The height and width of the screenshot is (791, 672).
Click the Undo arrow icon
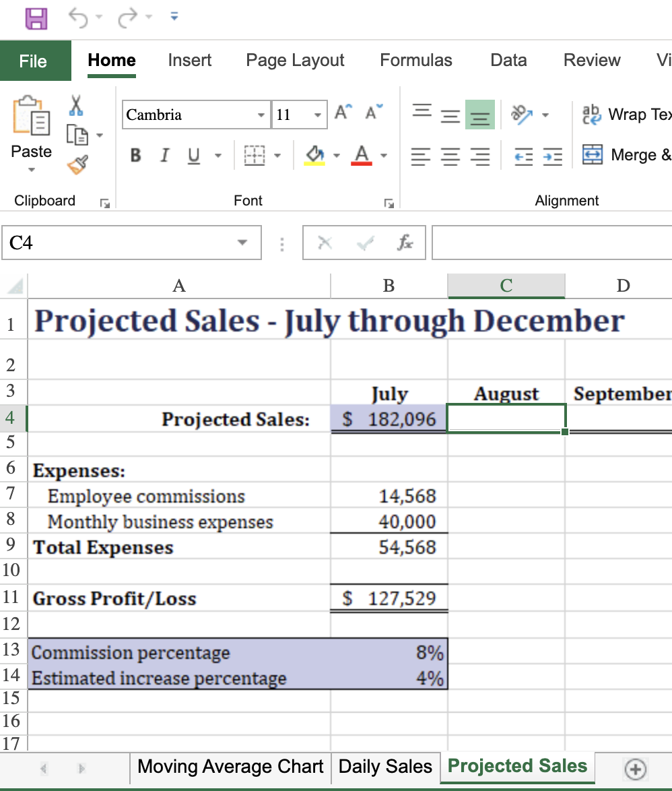tap(78, 18)
